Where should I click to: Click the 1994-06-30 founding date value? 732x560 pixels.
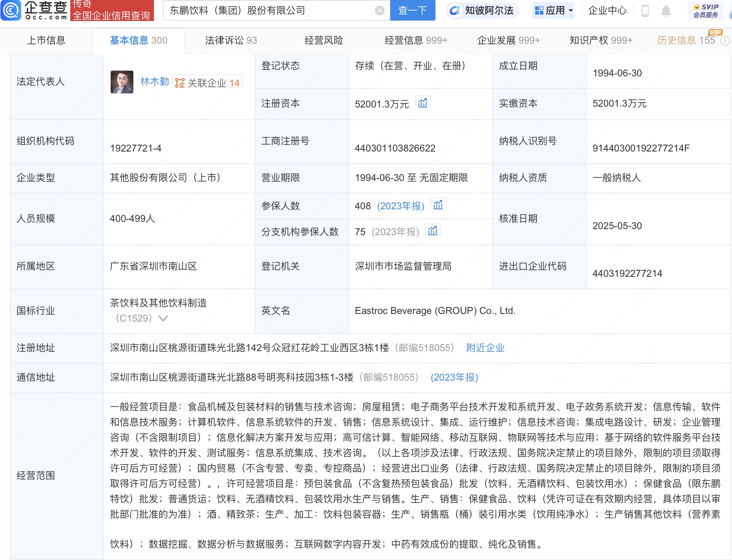click(x=617, y=73)
